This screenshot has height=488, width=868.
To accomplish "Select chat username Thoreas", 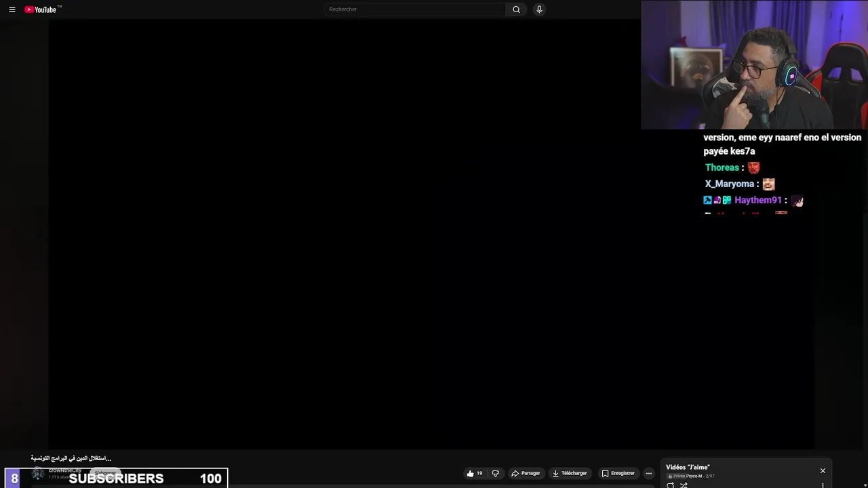I will pyautogui.click(x=722, y=167).
